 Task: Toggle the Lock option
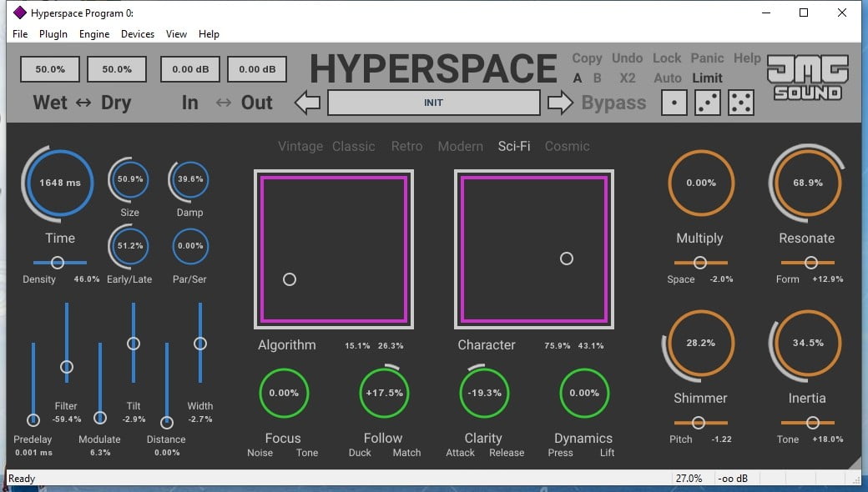(667, 58)
